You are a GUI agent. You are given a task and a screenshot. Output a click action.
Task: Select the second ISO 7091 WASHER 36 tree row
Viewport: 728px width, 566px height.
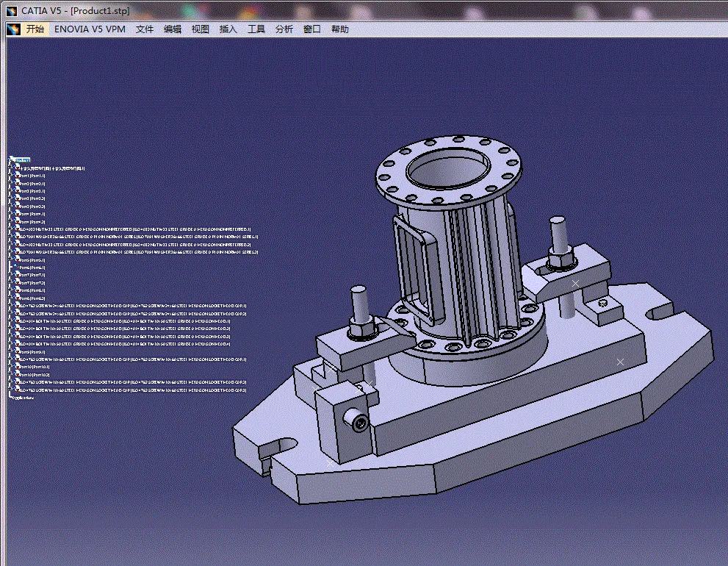point(140,252)
